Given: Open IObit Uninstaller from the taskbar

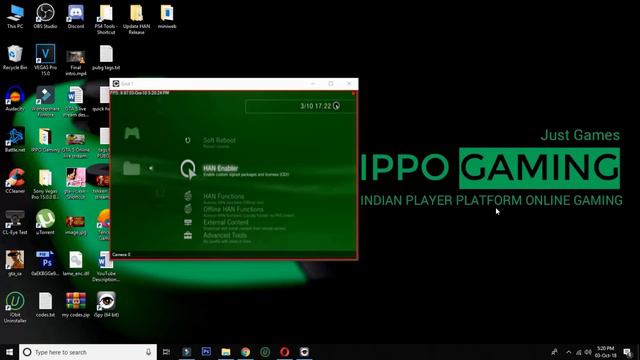Looking at the screenshot, I should pyautogui.click(x=265, y=352).
